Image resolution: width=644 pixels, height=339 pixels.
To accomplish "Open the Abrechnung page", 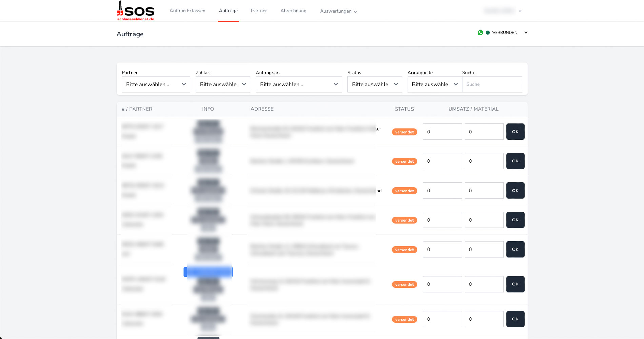I will click(x=294, y=11).
